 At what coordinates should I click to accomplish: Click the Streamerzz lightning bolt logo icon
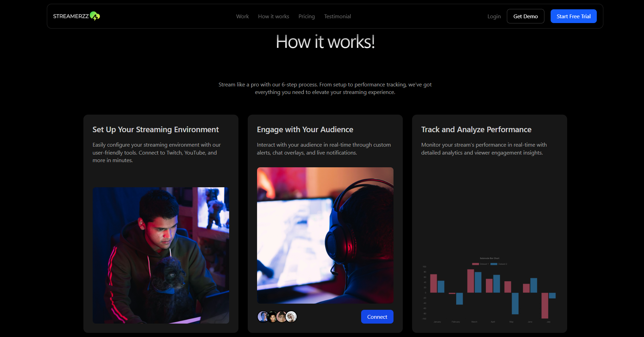coord(95,16)
